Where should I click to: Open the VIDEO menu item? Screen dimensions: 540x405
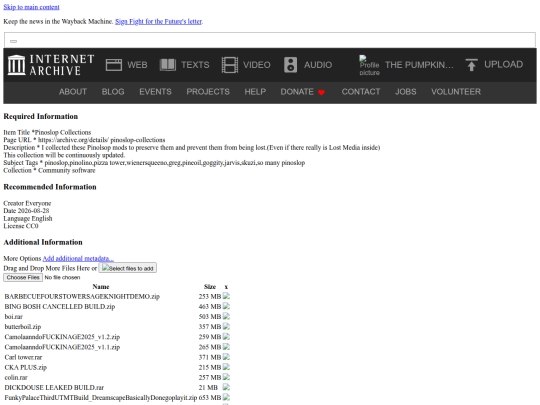click(x=257, y=65)
